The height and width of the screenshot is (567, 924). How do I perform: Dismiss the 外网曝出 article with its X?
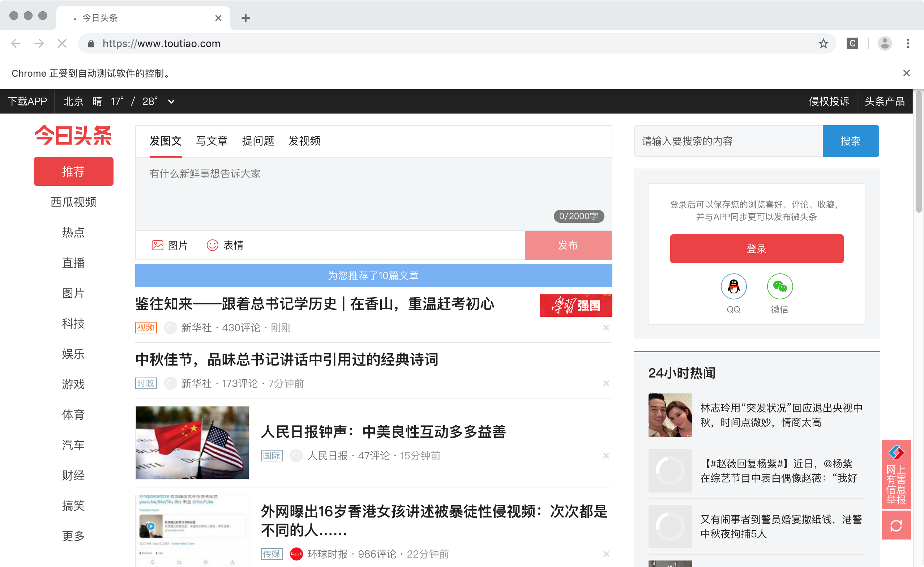click(x=606, y=554)
